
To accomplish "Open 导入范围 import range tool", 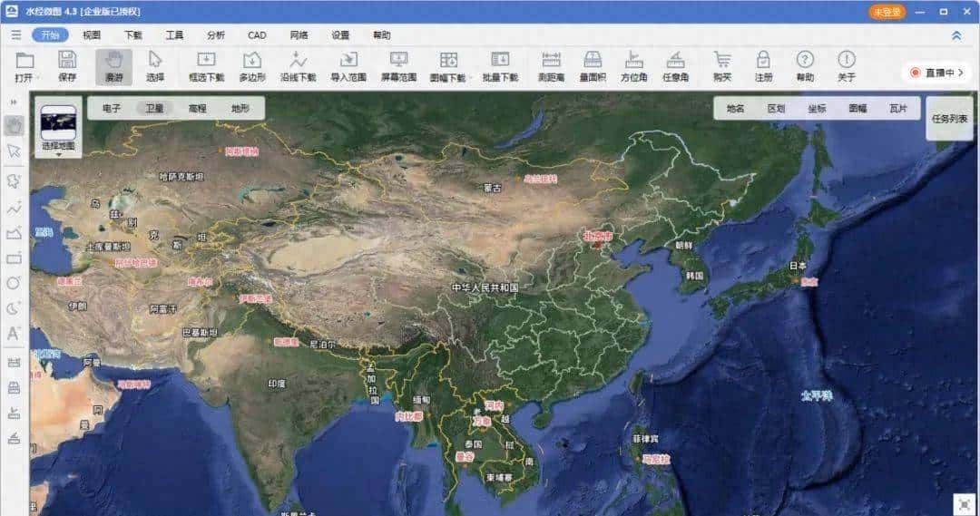I will tap(348, 67).
